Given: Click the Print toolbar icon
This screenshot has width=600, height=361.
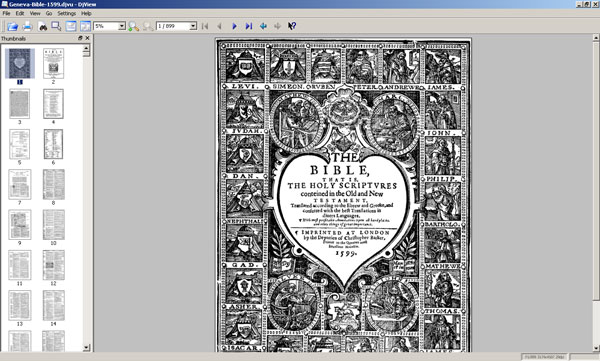Looking at the screenshot, I should [27, 26].
